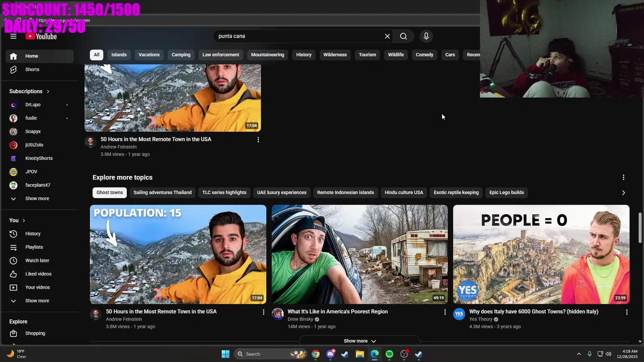Open options menu for Drew Binsky video

445,312
